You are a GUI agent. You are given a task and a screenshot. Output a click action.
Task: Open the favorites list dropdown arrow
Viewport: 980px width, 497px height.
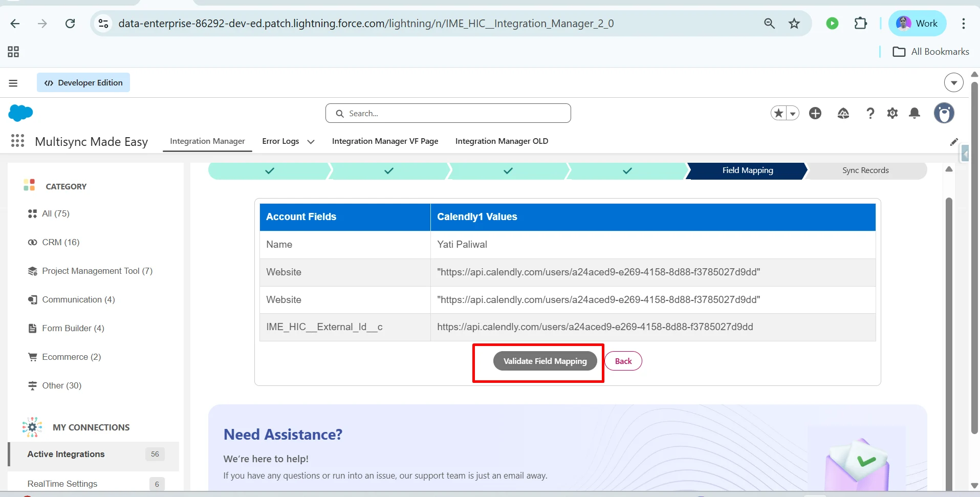point(793,113)
